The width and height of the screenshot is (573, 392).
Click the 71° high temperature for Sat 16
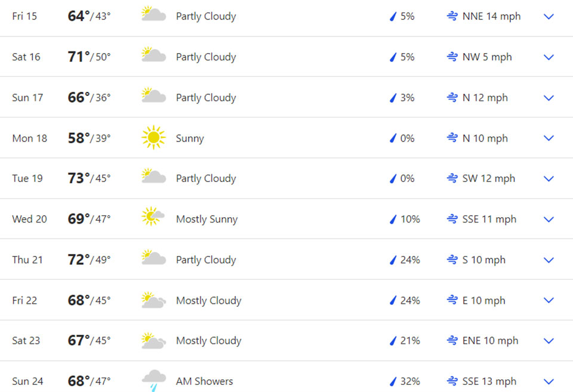click(x=79, y=57)
